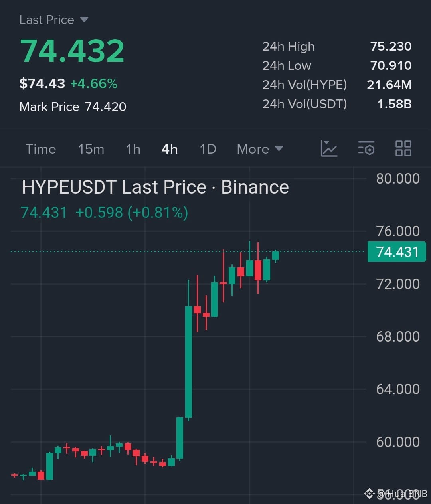Expand the More timeframes dropdown
Screen dimensions: 431x504
point(260,149)
